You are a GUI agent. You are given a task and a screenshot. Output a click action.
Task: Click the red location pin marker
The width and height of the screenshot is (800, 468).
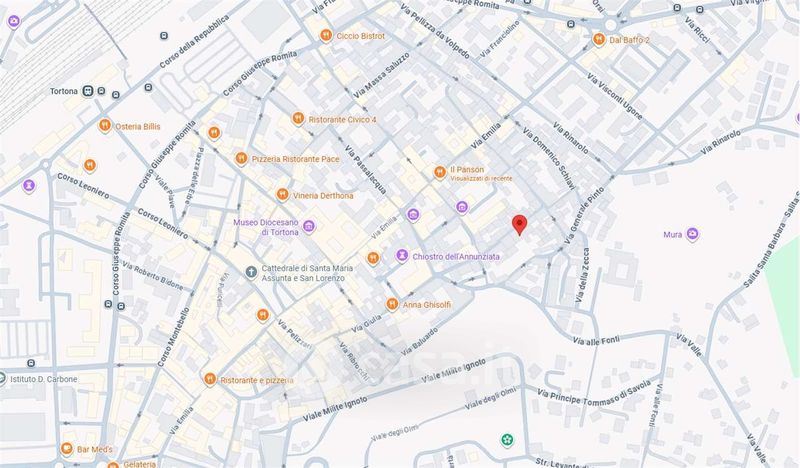519,225
